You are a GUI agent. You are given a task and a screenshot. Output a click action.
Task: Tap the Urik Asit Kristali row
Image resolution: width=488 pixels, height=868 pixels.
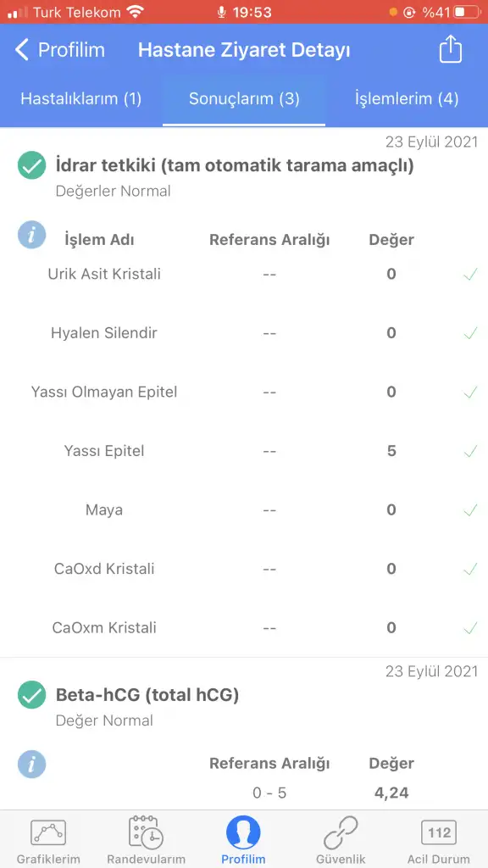tap(244, 274)
